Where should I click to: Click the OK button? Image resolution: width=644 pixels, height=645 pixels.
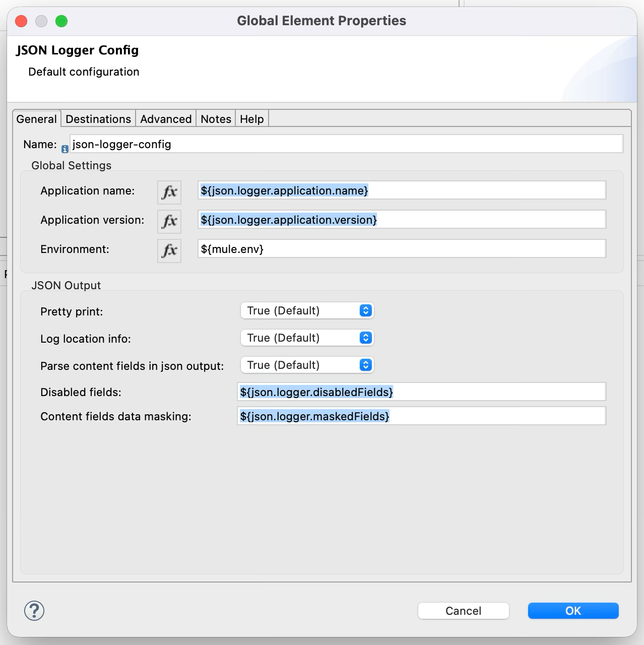(573, 610)
